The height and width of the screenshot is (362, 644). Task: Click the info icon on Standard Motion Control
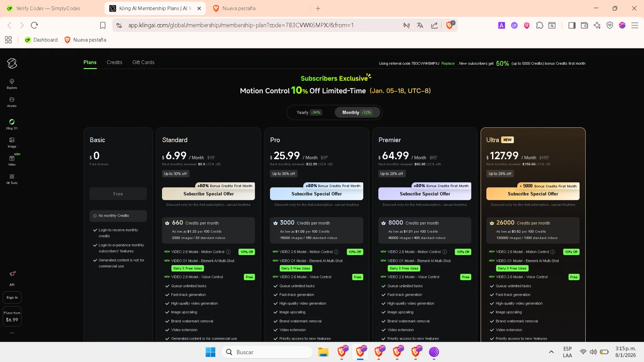pyautogui.click(x=228, y=252)
